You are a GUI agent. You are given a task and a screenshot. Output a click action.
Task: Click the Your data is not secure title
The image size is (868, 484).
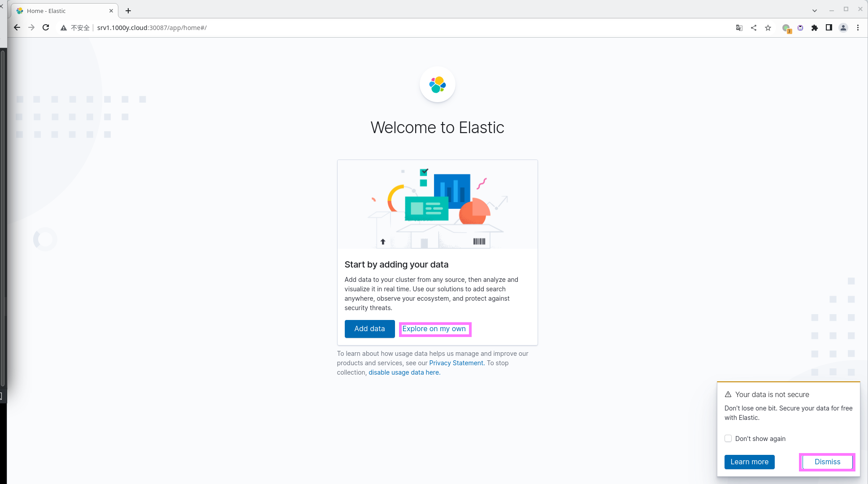coord(772,394)
